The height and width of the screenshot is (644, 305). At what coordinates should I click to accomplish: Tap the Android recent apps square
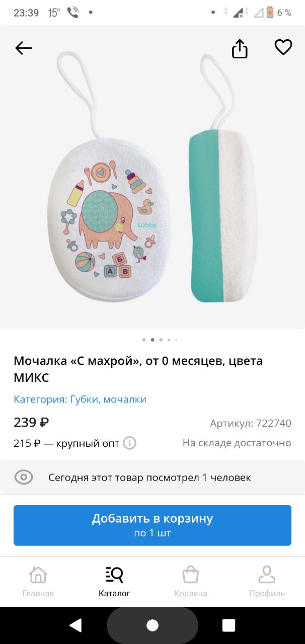pos(229,625)
